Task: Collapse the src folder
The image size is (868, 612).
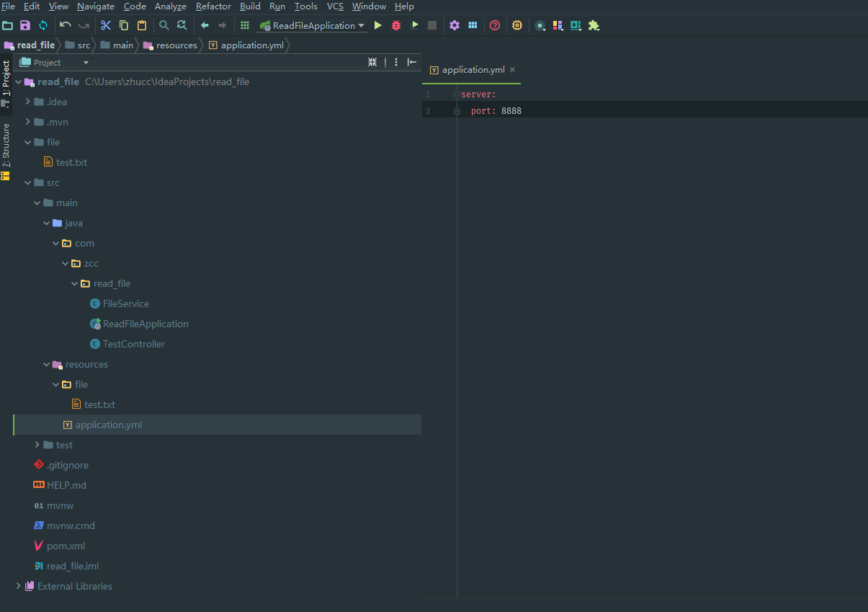Action: pos(28,182)
